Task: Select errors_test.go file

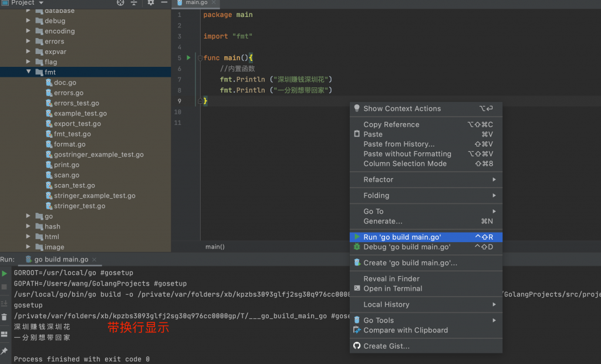Action: [x=76, y=103]
